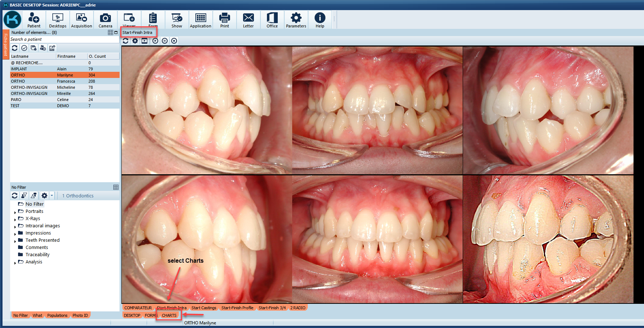Start slideshow with the play button
644x328 pixels.
pos(155,41)
